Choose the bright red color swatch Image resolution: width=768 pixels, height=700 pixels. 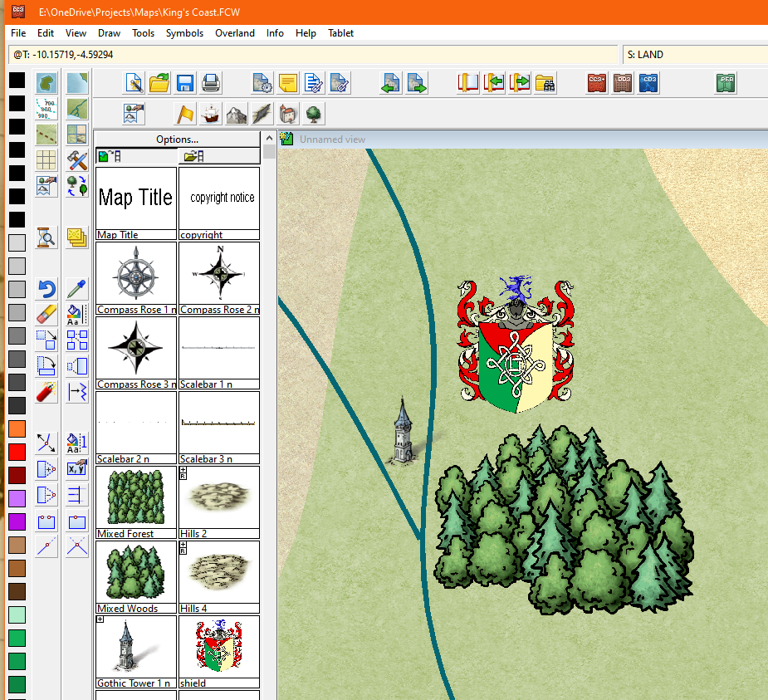click(17, 452)
